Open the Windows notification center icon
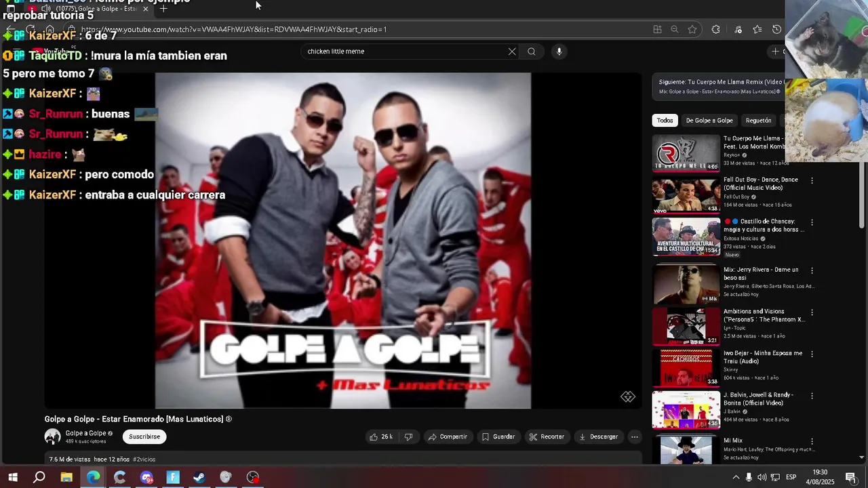Screen dimensions: 868x488 850,477
